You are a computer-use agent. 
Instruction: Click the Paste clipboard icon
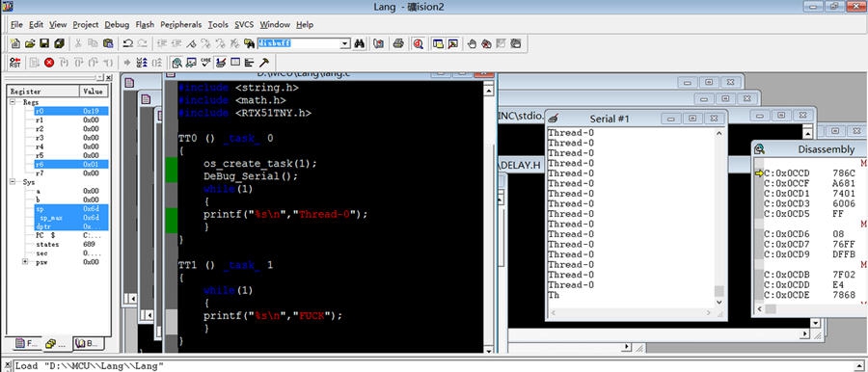click(108, 43)
